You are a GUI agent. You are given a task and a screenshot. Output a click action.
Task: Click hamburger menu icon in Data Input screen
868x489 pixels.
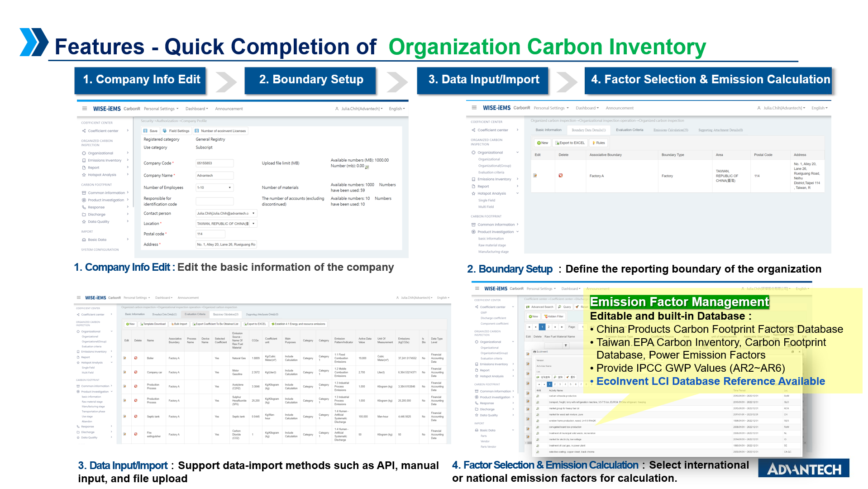tap(79, 297)
